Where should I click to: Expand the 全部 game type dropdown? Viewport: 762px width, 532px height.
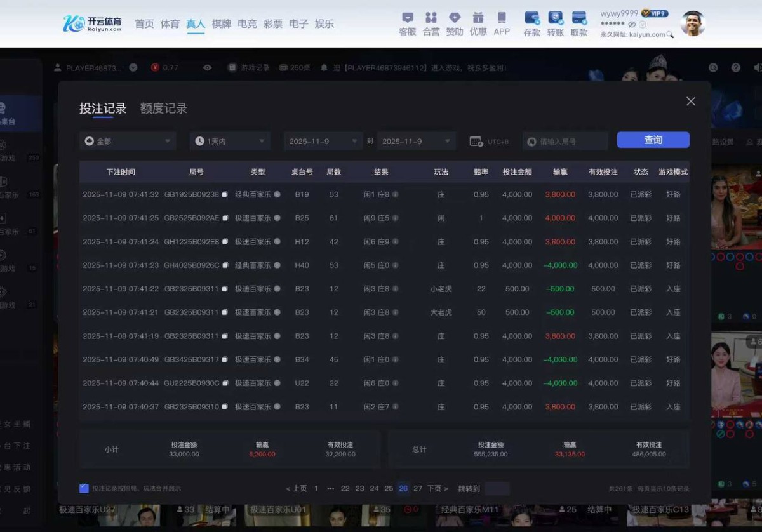tap(128, 141)
